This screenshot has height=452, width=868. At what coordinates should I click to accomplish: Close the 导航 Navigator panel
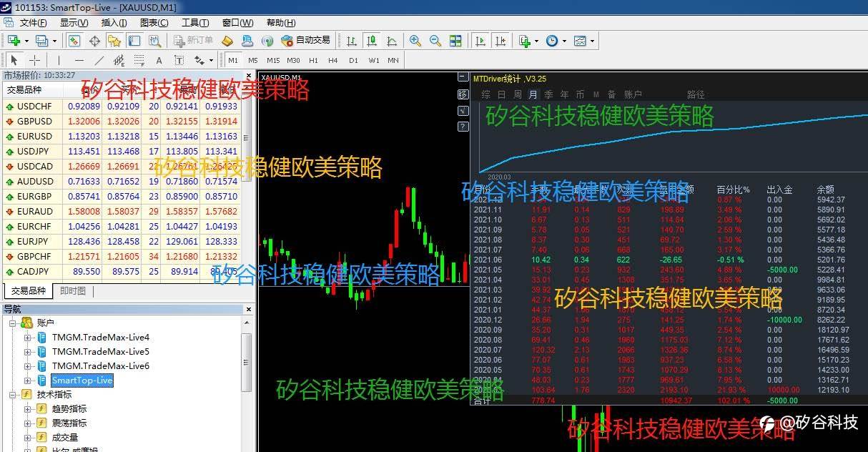[x=249, y=309]
